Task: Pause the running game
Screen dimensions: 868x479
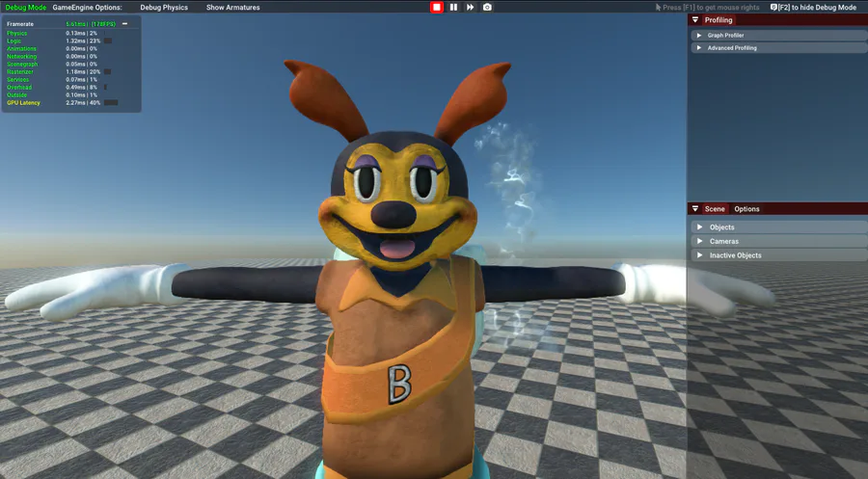Action: (x=453, y=7)
